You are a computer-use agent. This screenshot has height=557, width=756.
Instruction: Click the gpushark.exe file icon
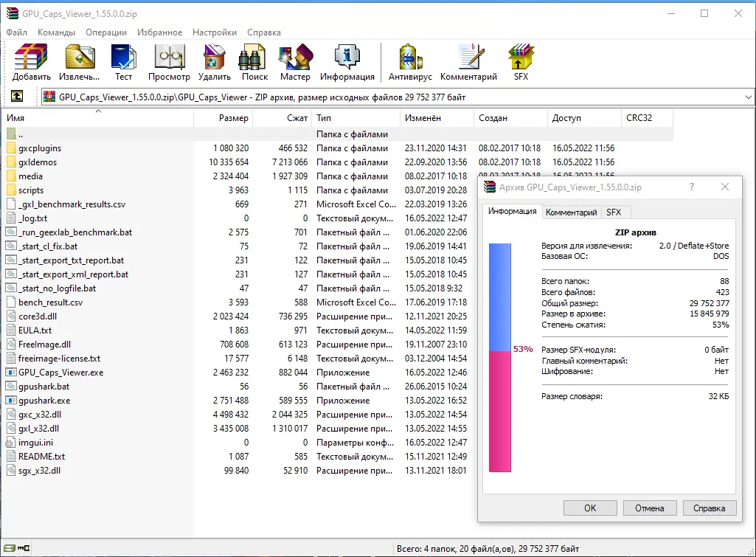click(x=11, y=401)
